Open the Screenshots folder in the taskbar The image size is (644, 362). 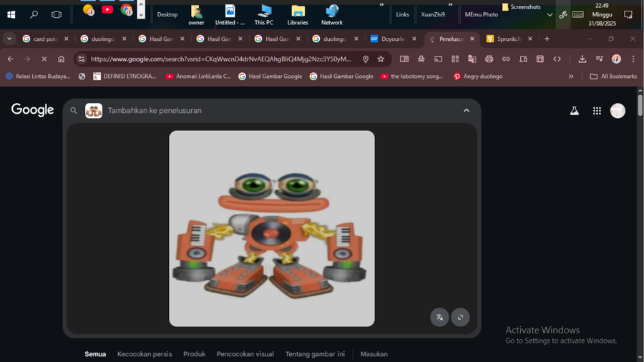pos(521,7)
